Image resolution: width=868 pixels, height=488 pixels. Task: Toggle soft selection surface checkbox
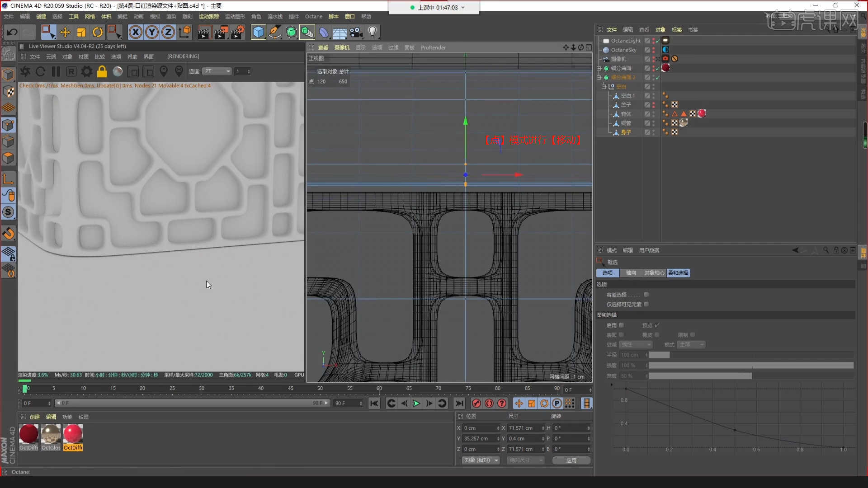[622, 335]
